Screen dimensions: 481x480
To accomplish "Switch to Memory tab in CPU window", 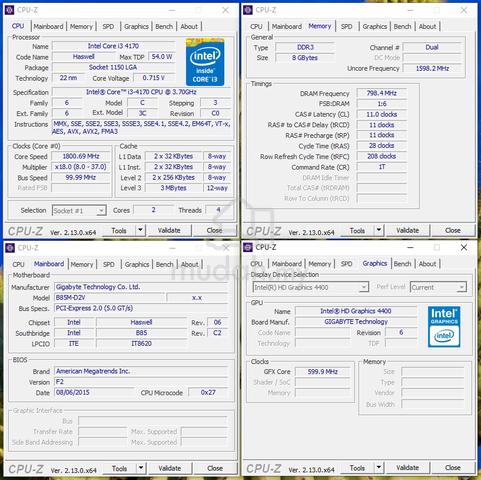I will (81, 26).
